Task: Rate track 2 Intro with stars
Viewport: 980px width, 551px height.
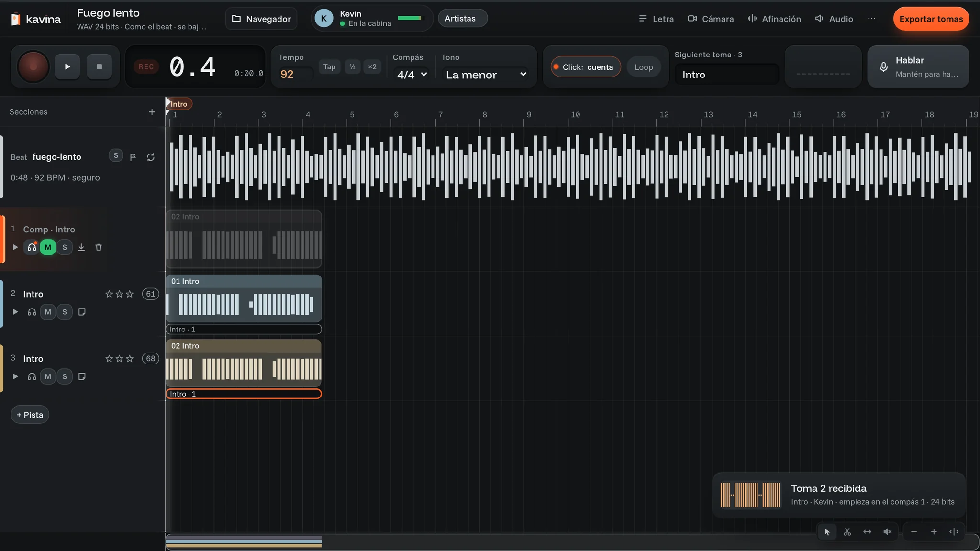Action: (119, 294)
